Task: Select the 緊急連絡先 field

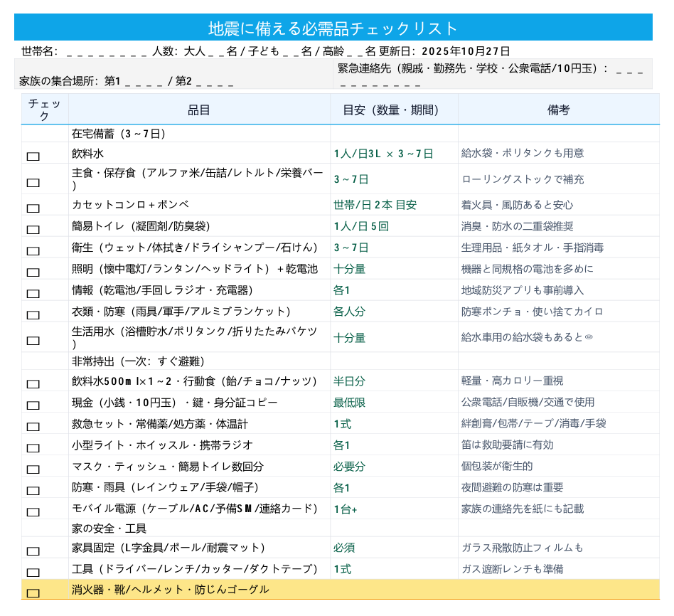Action: point(492,75)
